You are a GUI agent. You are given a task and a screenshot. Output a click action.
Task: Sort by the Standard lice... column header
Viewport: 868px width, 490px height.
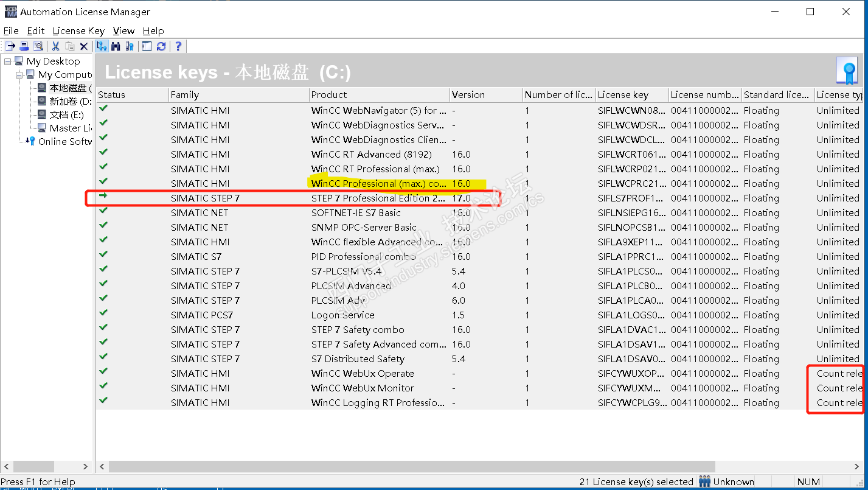(779, 94)
